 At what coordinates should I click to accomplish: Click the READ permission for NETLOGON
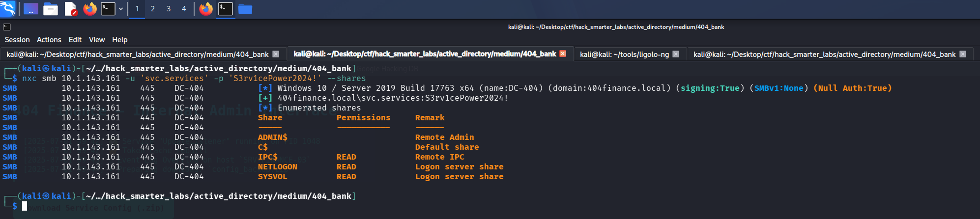click(x=346, y=167)
